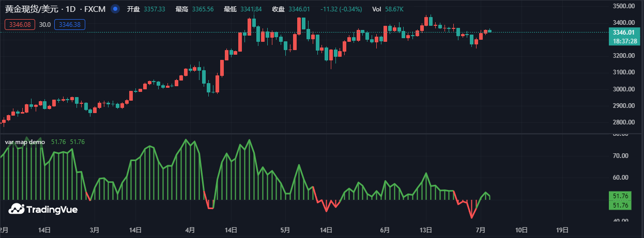The height and width of the screenshot is (238, 644).
Task: Click the blue buy price 3346.38 button
Action: [70, 24]
